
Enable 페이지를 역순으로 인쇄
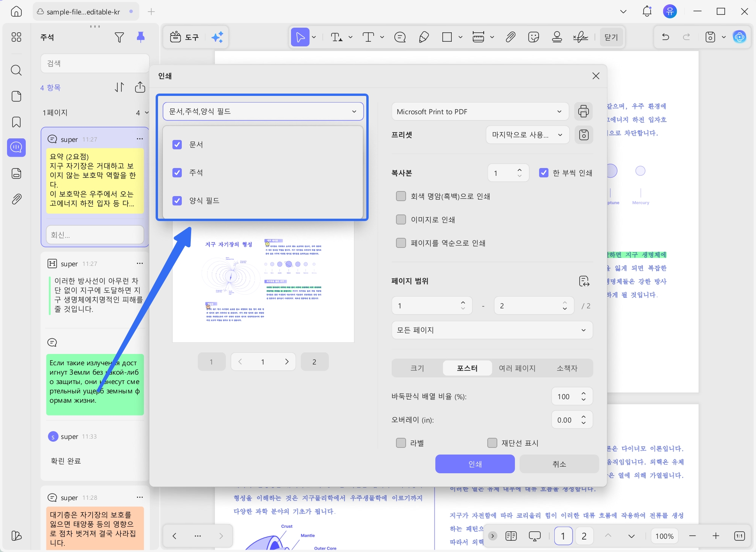coord(401,243)
